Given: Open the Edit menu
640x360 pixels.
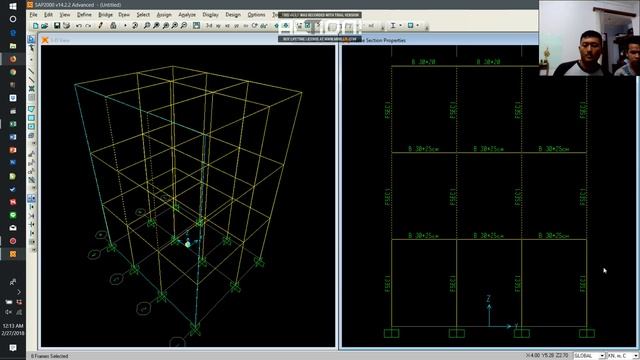Looking at the screenshot, I should [48, 15].
